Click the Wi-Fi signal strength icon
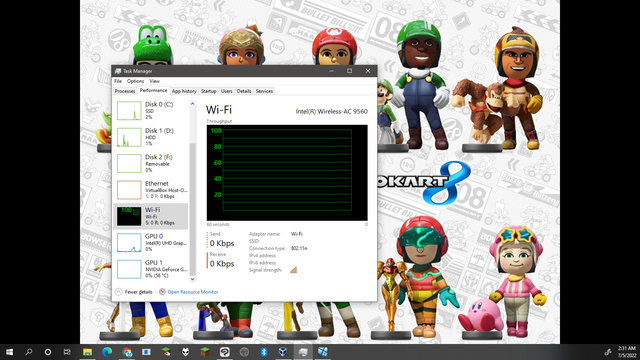This screenshot has width=640, height=360. point(293,270)
